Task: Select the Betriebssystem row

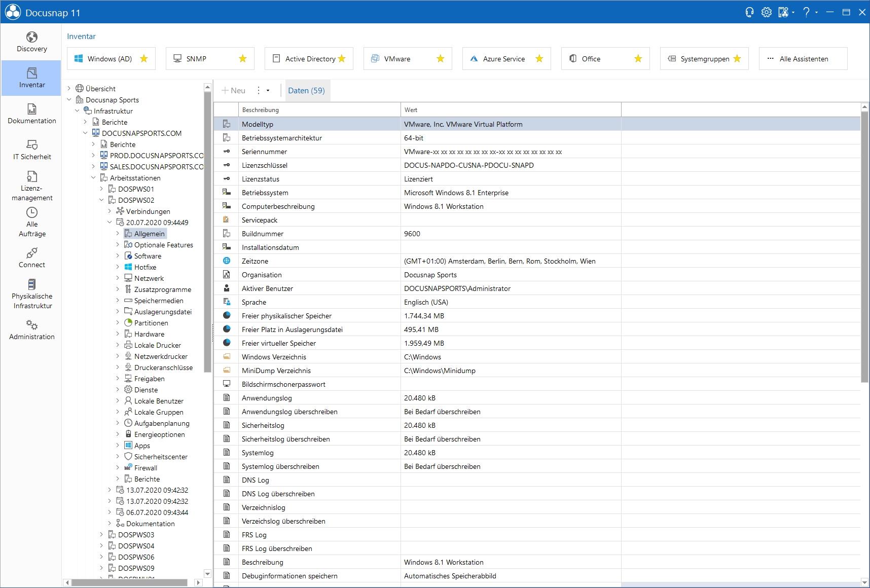Action: (537, 193)
